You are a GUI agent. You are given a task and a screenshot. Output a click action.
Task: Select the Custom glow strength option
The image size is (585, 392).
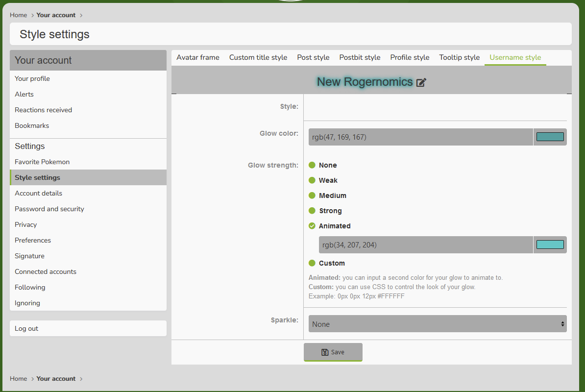coord(312,263)
